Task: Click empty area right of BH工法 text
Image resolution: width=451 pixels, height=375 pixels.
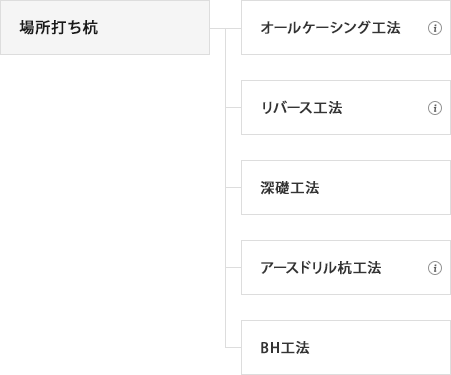Action: coord(380,347)
